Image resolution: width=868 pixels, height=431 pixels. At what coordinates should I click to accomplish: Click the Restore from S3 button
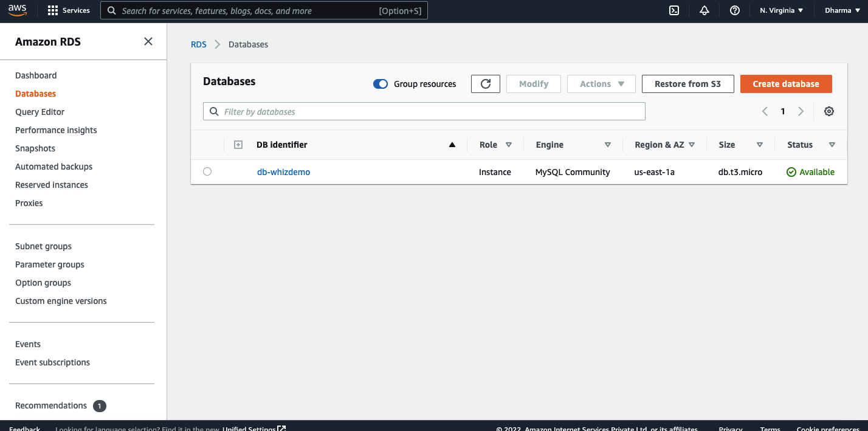coord(687,84)
